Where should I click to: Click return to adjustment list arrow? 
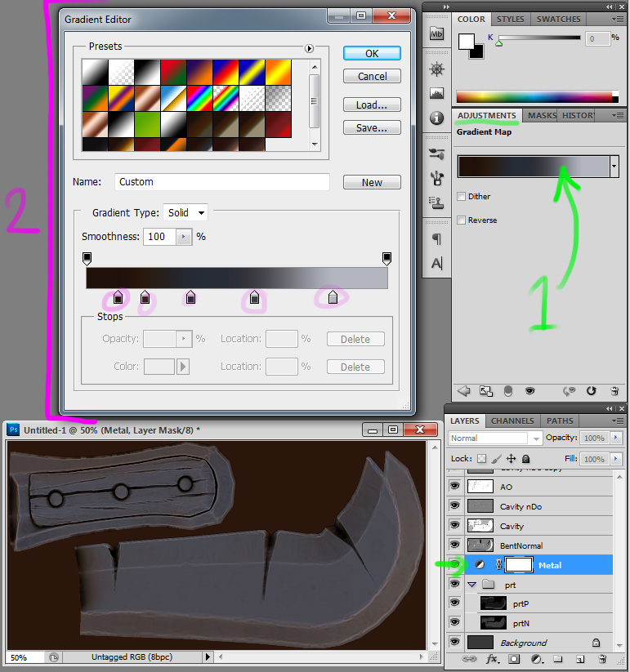point(463,391)
